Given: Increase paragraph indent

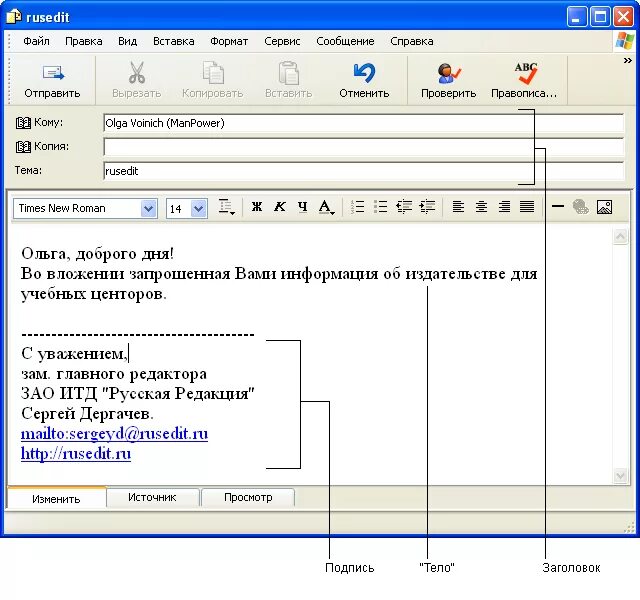Looking at the screenshot, I should pyautogui.click(x=427, y=207).
